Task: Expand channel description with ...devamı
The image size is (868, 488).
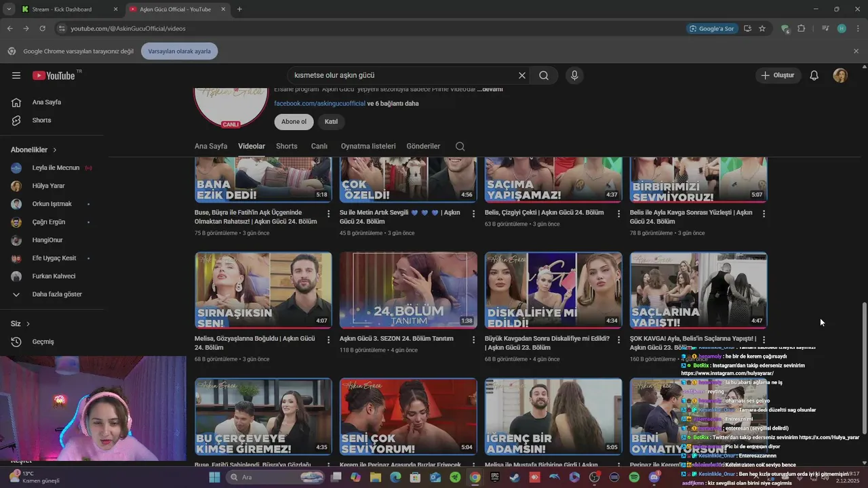Action: click(x=490, y=89)
